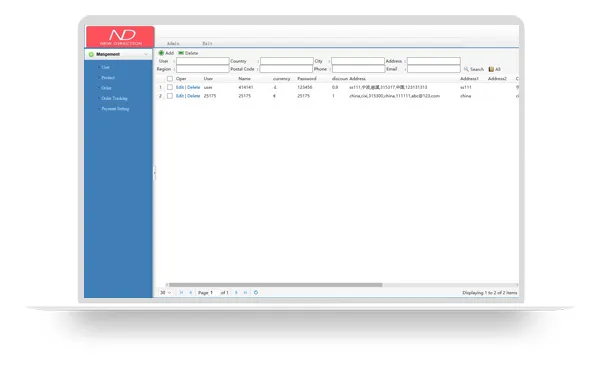Refresh the user grid
600x367 pixels.
tap(256, 292)
